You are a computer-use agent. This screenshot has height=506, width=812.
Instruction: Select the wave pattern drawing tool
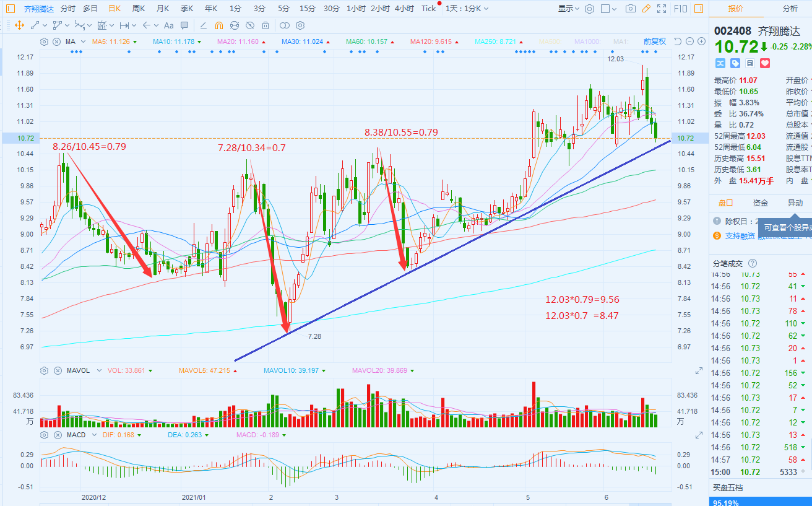[x=80, y=25]
